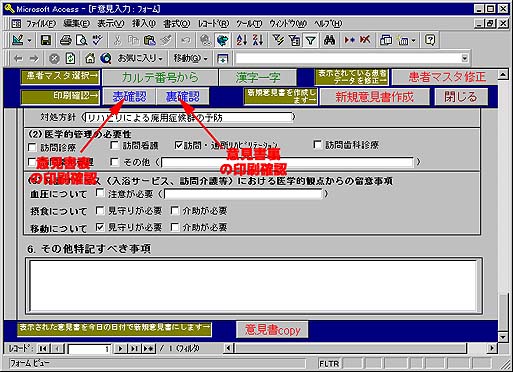
Task: Click Filter By Form icon
Action: [294, 40]
